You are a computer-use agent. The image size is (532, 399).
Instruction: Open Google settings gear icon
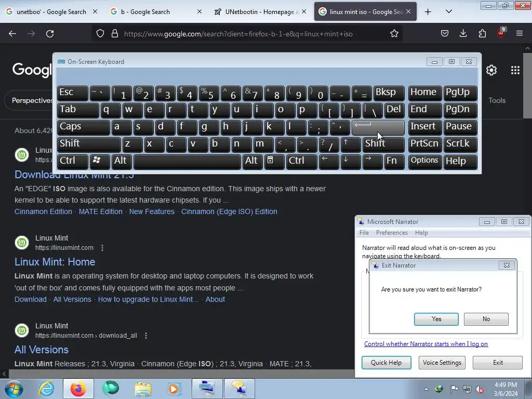click(491, 70)
